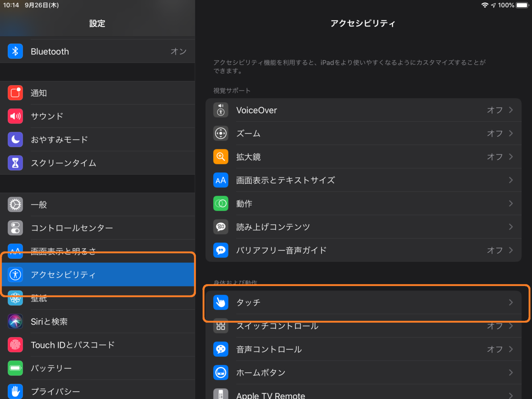
Task: Click the ホームボタン icon
Action: point(220,372)
